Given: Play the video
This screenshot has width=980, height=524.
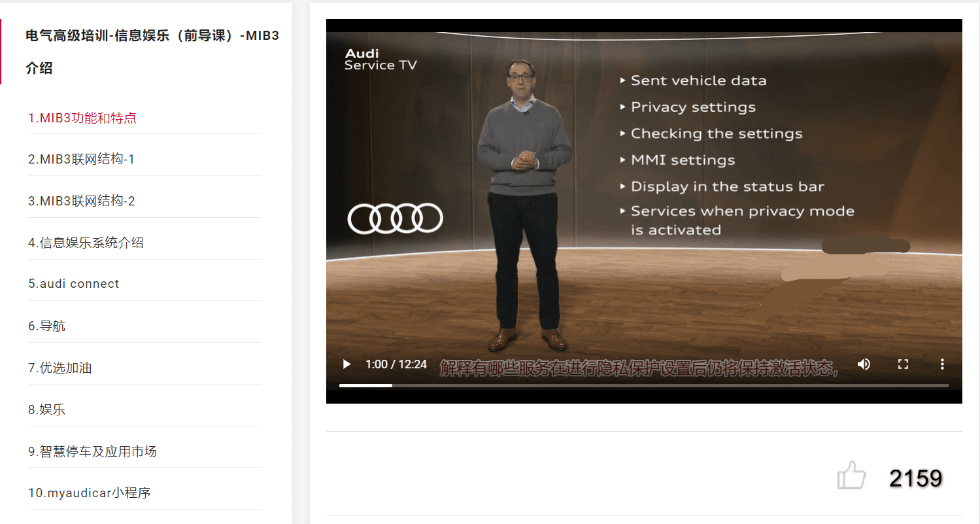Looking at the screenshot, I should [347, 364].
